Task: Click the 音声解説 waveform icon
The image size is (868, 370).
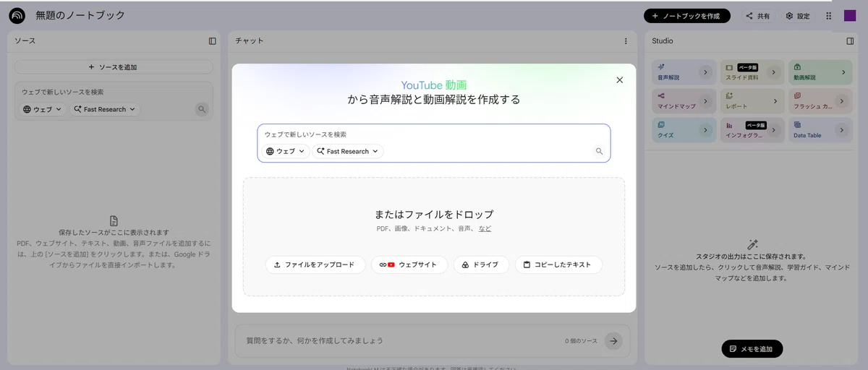Action: (x=661, y=66)
